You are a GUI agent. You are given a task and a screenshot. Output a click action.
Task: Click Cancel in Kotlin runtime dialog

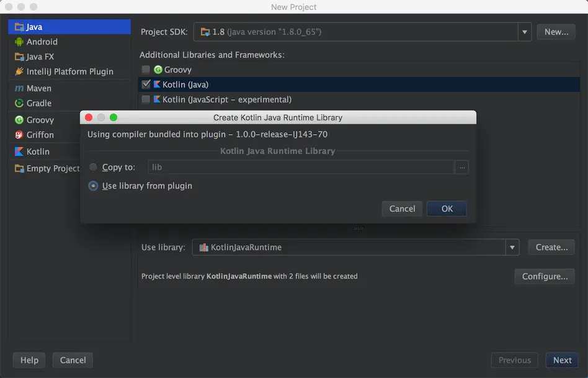pos(402,209)
